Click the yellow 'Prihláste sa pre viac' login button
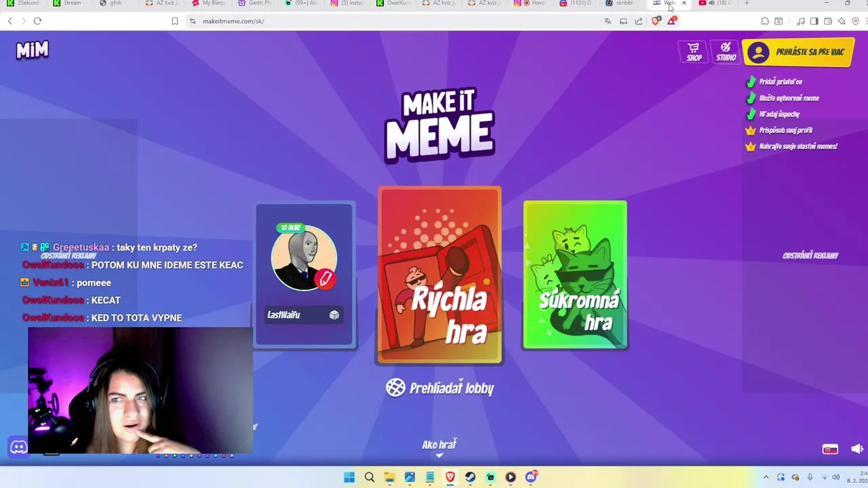 (x=798, y=52)
